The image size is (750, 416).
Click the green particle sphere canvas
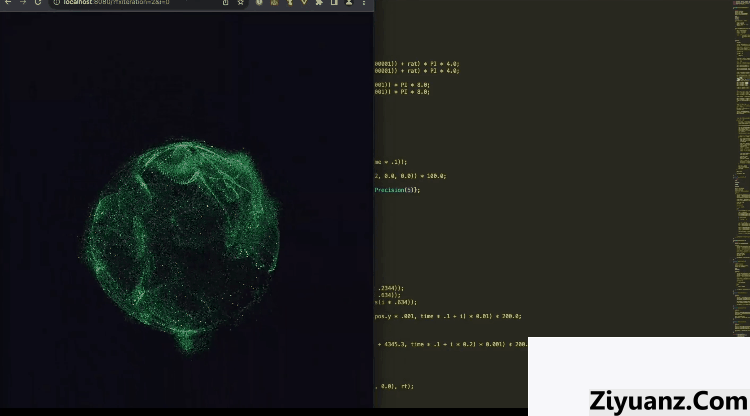point(185,245)
